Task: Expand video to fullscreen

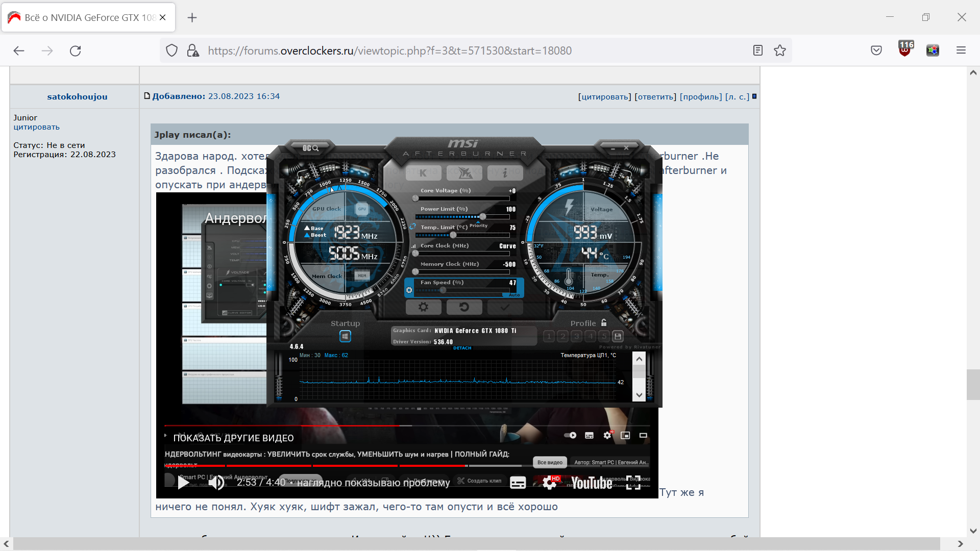Action: [633, 483]
